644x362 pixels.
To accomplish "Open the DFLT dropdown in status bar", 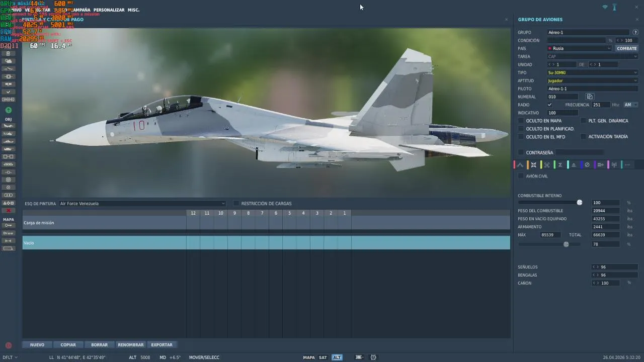I will 10,357.
